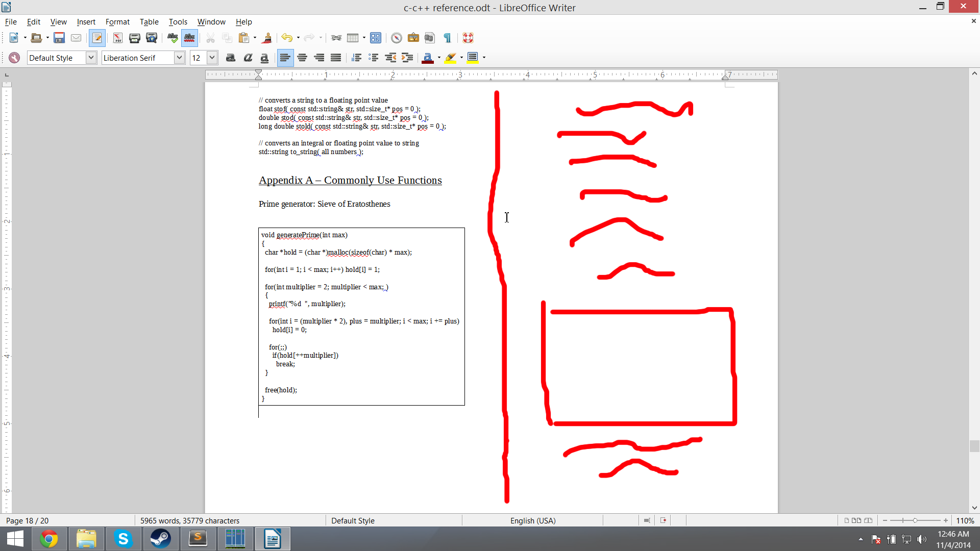This screenshot has width=980, height=551.
Task: Expand the font size dropdown showing 12
Action: [213, 57]
